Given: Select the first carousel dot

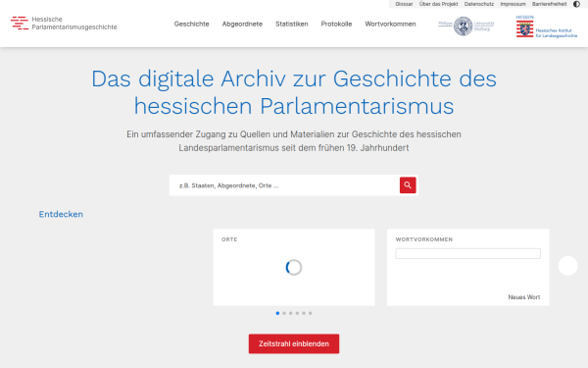Looking at the screenshot, I should [x=277, y=313].
